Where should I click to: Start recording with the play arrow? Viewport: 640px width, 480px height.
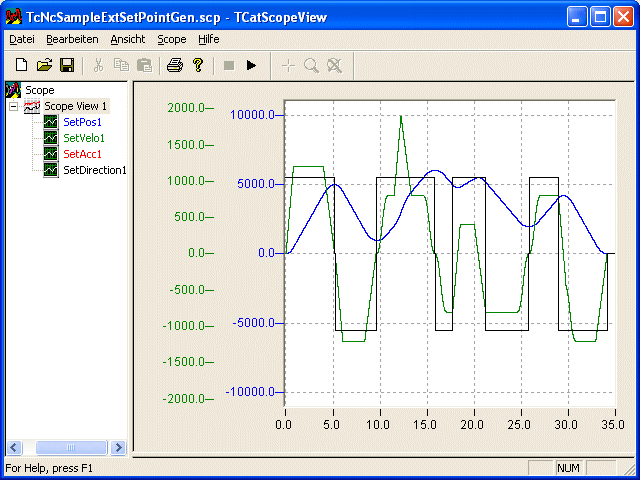(x=251, y=65)
